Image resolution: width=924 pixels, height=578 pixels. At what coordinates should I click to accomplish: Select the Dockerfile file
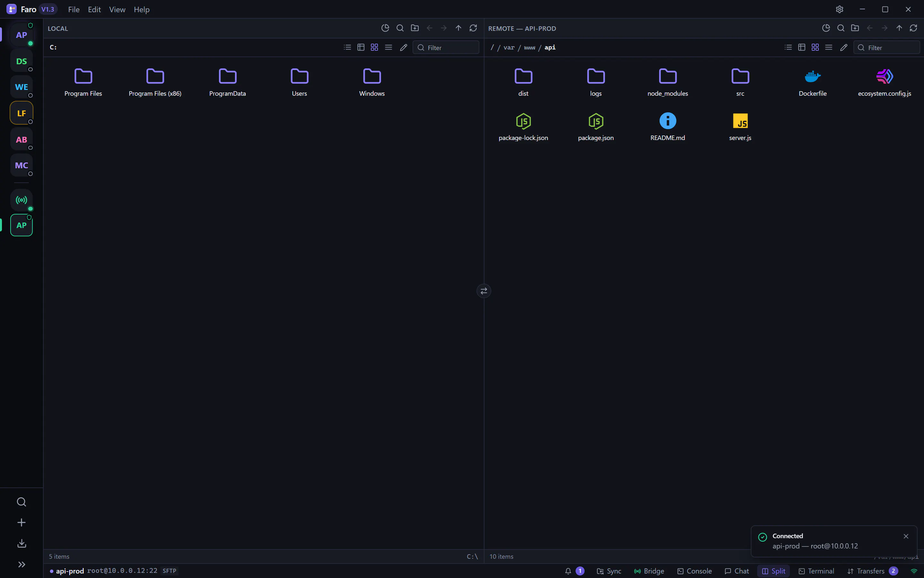(812, 83)
